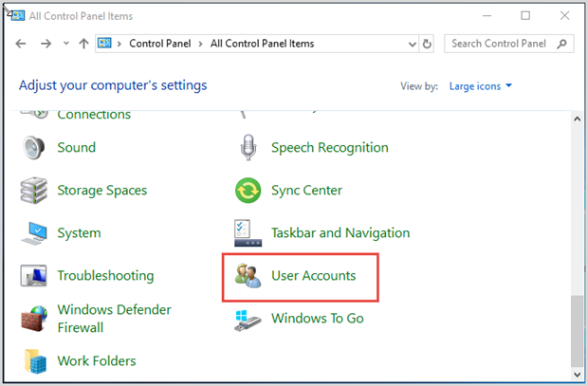Open the Sound speaker icon
This screenshot has width=588, height=386.
pyautogui.click(x=35, y=148)
